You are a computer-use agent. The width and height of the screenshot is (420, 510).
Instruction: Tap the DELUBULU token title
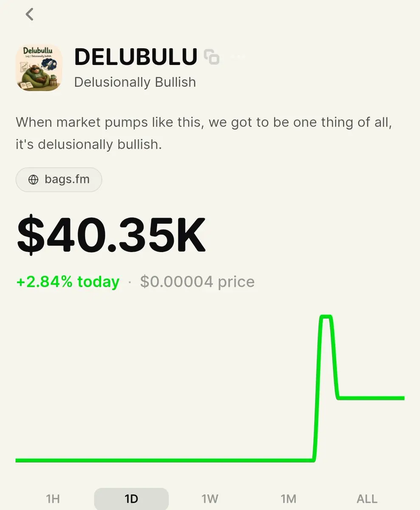136,57
